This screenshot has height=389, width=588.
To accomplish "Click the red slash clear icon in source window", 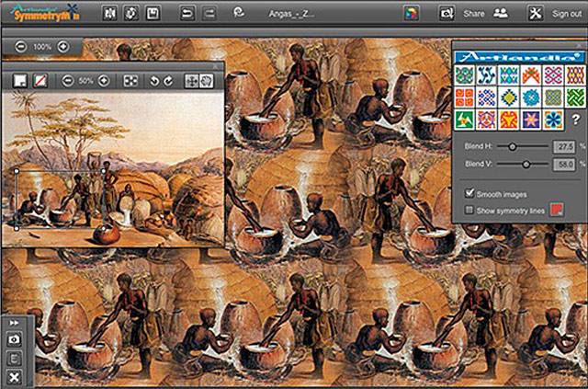I will click(40, 81).
